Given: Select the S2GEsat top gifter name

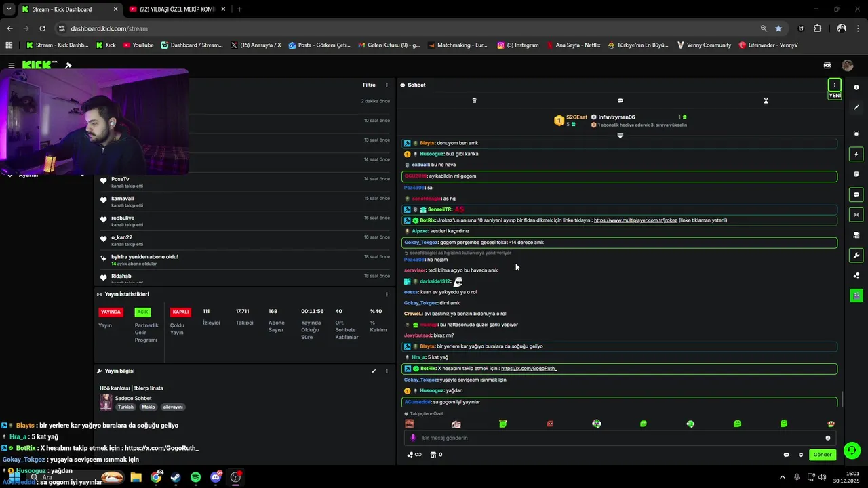Looking at the screenshot, I should point(577,117).
